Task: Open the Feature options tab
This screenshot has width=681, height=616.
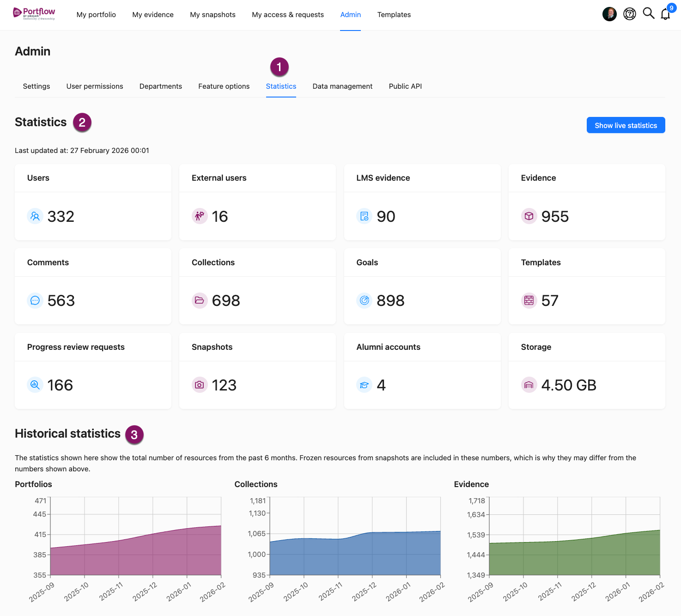Action: (224, 86)
